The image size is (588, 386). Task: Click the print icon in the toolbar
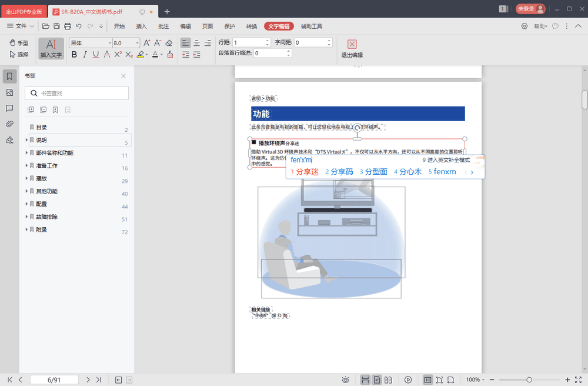[68, 26]
